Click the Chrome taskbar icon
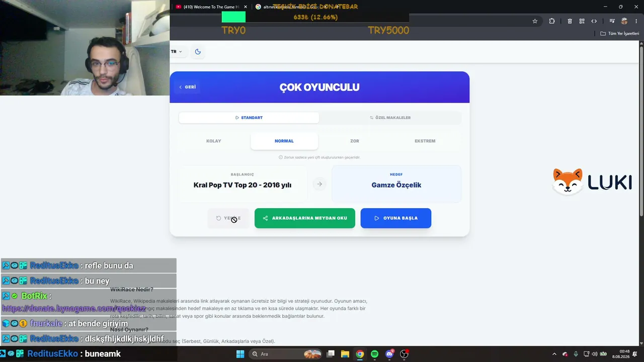Viewport: 644px width, 362px height. [x=360, y=354]
